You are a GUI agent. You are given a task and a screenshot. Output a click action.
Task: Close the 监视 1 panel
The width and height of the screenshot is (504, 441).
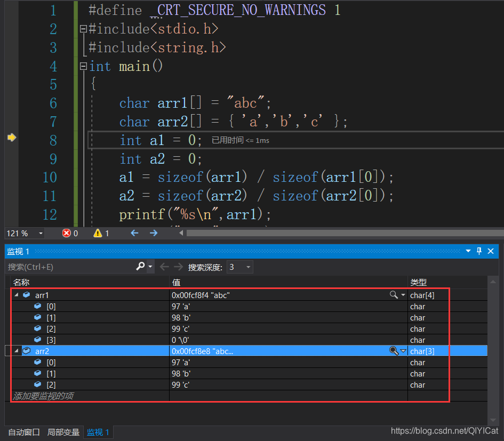tap(491, 251)
